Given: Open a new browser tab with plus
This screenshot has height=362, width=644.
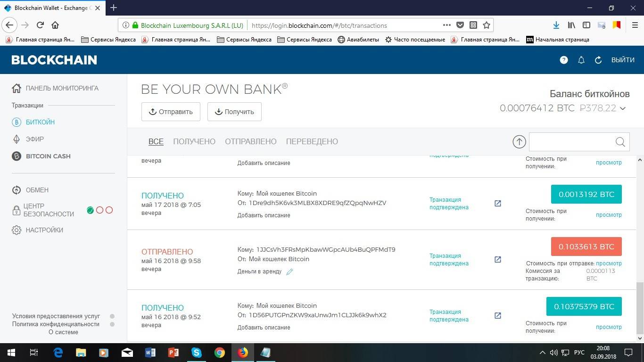Looking at the screenshot, I should point(113,8).
